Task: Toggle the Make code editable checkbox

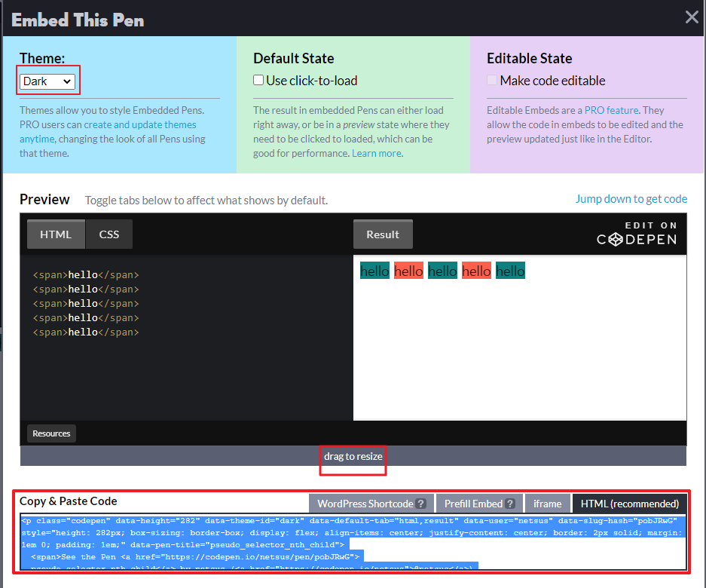Action: 492,80
